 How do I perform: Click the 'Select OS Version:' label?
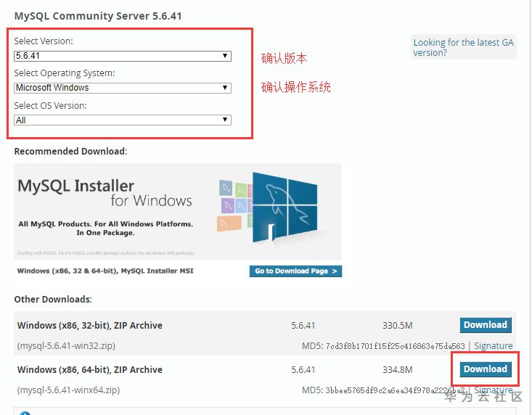coord(50,106)
